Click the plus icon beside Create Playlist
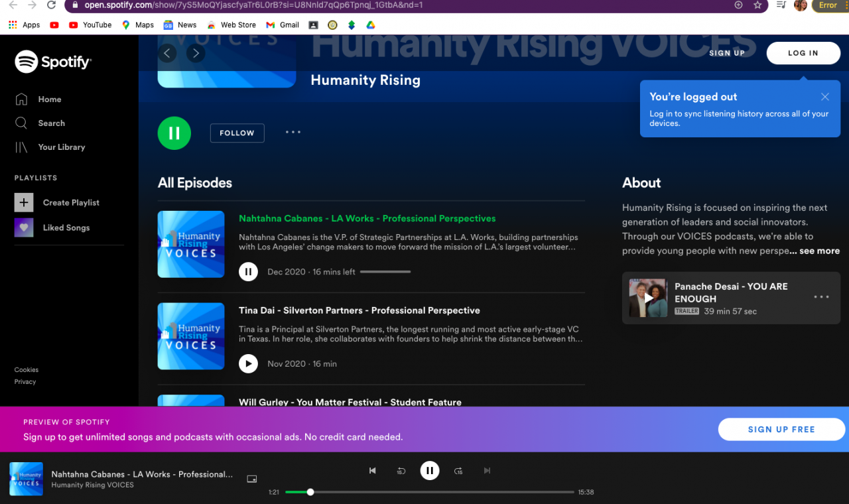The width and height of the screenshot is (849, 504). point(24,202)
